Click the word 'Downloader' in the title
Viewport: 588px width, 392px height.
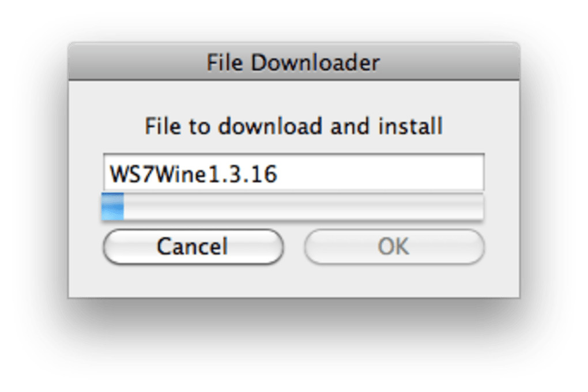(x=316, y=62)
